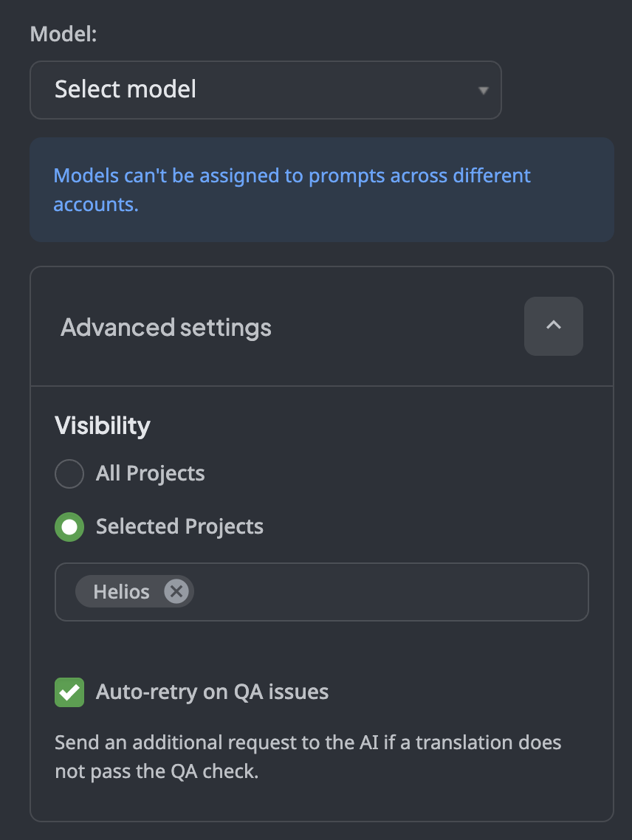Click the 'Select model' placeholder text
This screenshot has height=840, width=632.
(x=126, y=90)
